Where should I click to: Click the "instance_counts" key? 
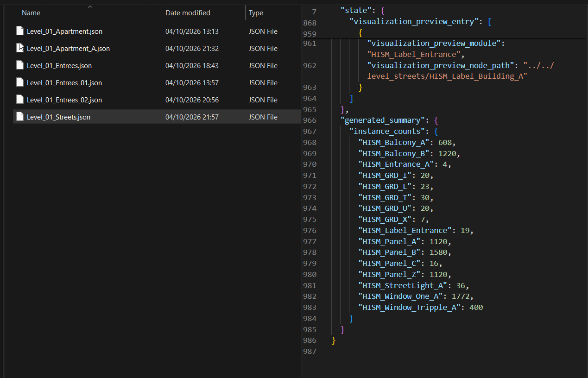click(387, 131)
